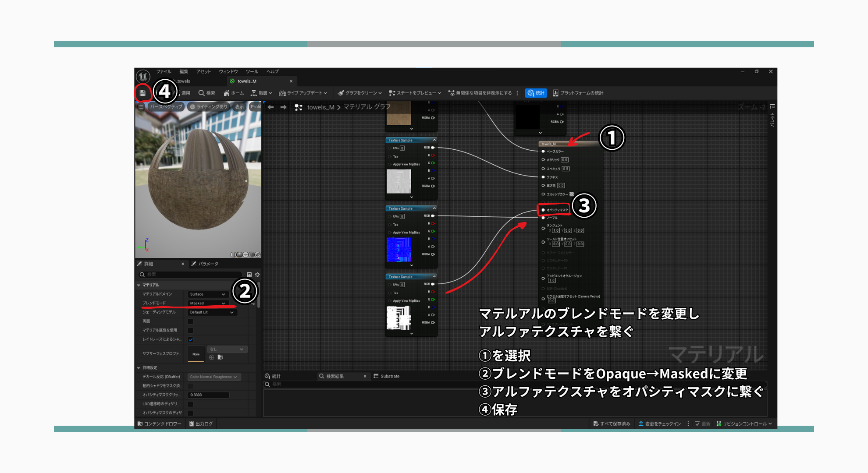
Task: Enable the 両面 (Two Sided) checkbox
Action: (190, 321)
